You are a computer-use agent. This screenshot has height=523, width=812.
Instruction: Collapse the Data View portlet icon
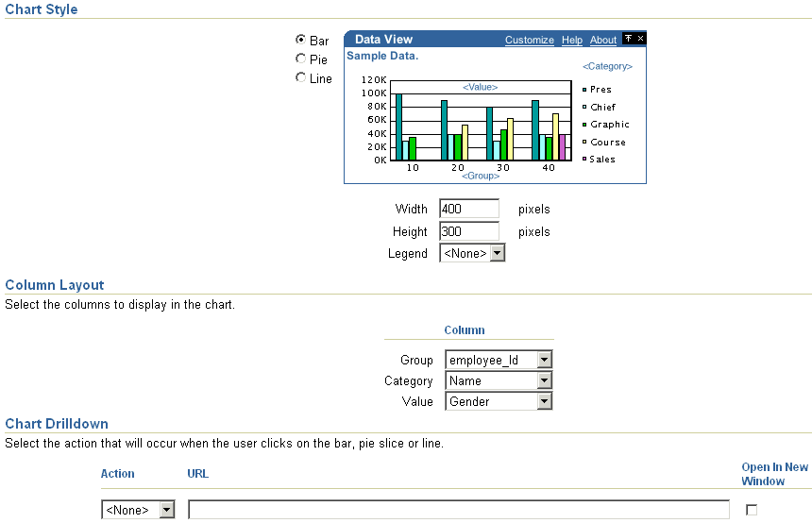point(628,39)
